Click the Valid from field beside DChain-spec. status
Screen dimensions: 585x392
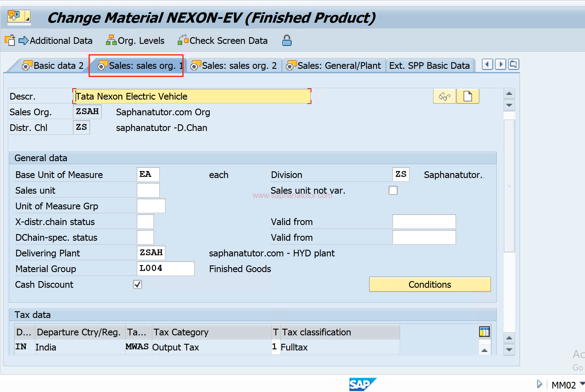(x=424, y=237)
